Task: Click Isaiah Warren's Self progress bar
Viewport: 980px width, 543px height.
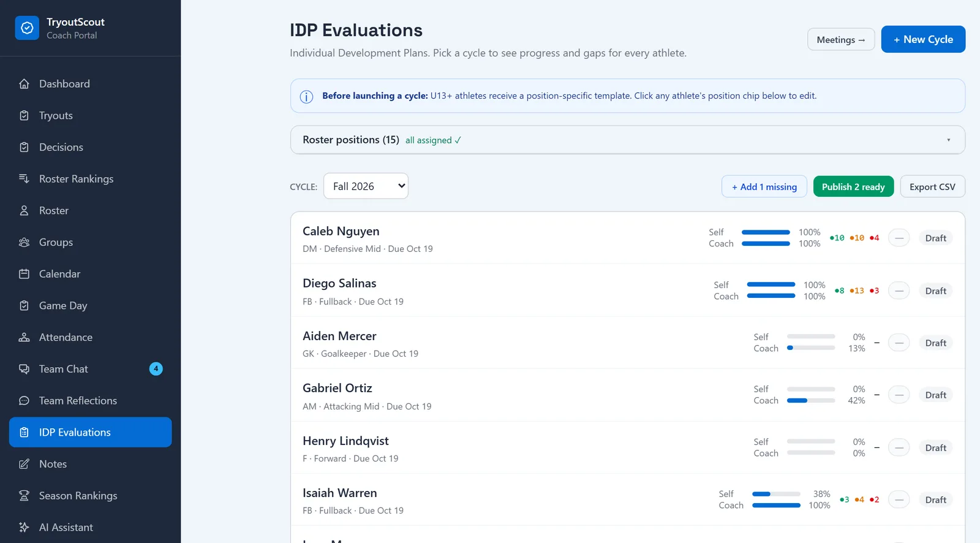Action: 776,494
